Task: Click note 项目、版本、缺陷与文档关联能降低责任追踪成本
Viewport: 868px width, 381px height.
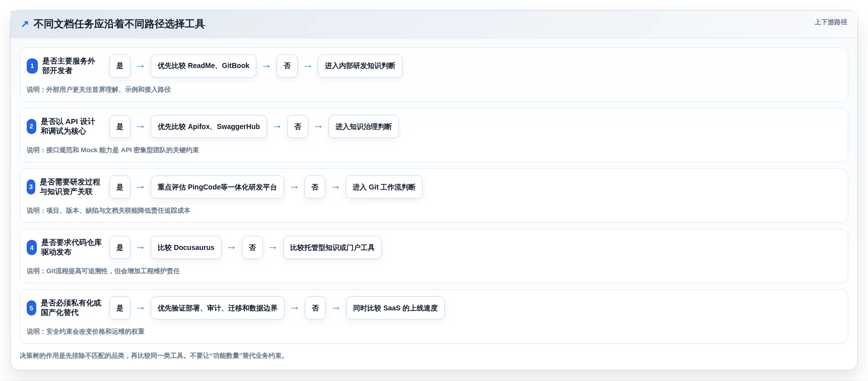Action: (x=108, y=211)
